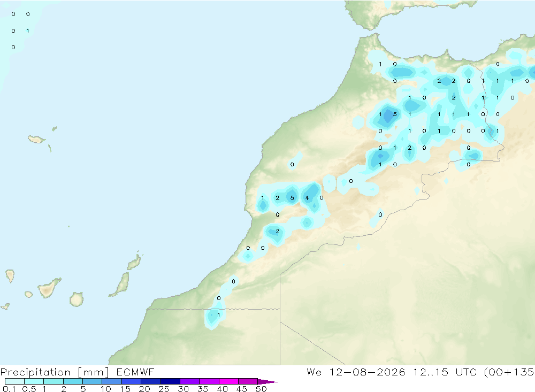Click the "(00+135" forecast offset text
Screen dimensions: 535x392
click(509, 372)
